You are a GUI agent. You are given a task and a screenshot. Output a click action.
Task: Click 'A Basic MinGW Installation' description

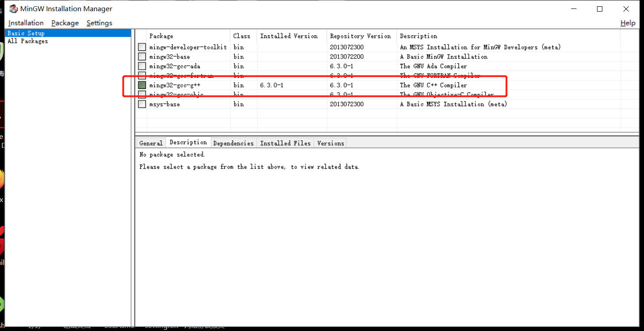444,57
